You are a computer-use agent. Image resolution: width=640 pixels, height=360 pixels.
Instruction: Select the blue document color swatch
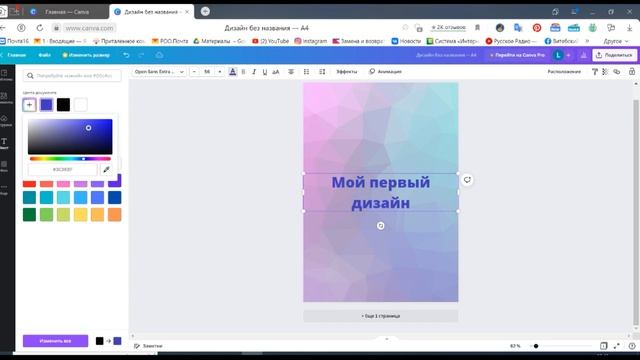point(47,105)
